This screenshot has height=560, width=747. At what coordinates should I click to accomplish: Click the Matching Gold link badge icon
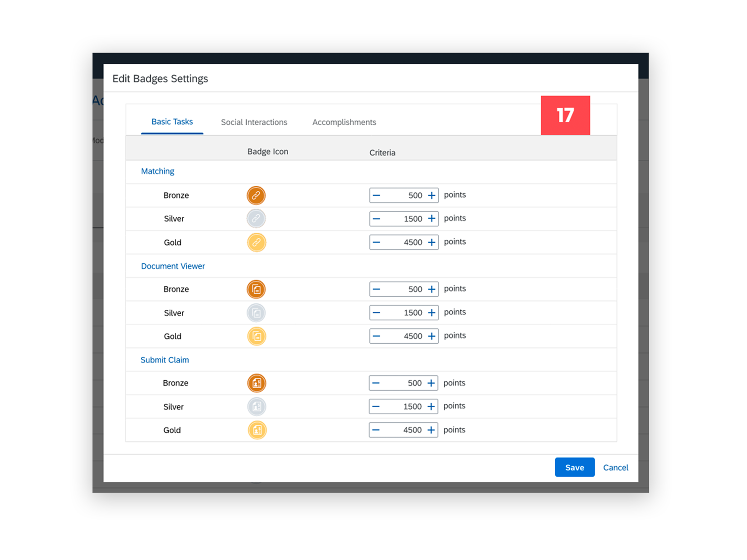[x=256, y=242]
